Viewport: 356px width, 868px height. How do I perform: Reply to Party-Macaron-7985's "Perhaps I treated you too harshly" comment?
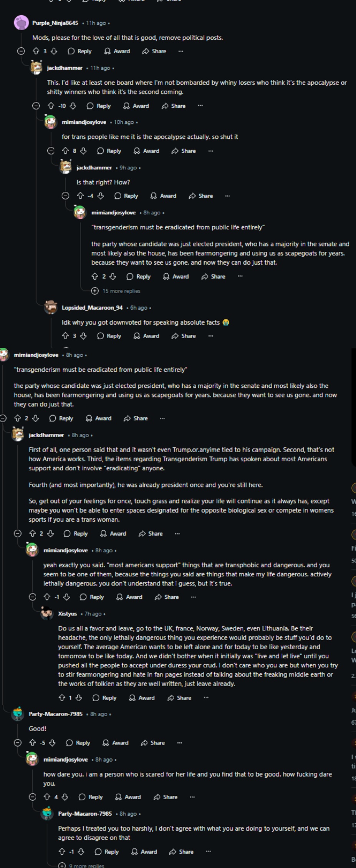tap(106, 851)
